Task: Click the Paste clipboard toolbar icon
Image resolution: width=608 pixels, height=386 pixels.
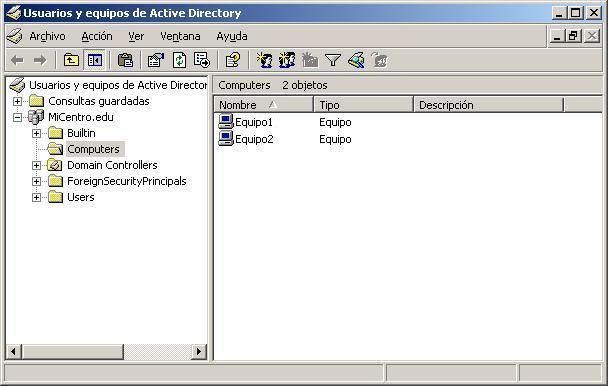Action: (125, 60)
